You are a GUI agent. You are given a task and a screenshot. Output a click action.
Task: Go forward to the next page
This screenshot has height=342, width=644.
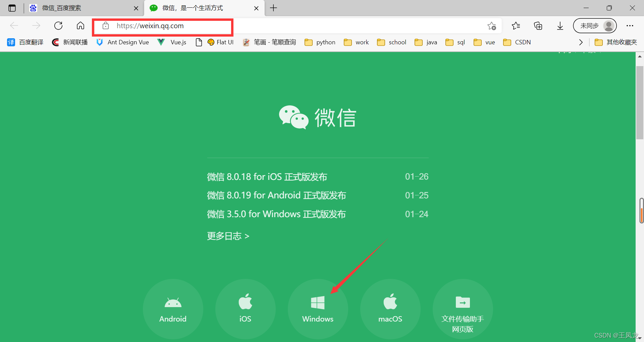pos(36,26)
